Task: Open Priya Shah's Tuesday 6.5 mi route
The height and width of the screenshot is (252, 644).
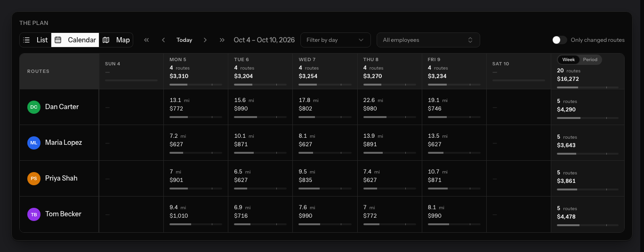Action: coord(260,179)
